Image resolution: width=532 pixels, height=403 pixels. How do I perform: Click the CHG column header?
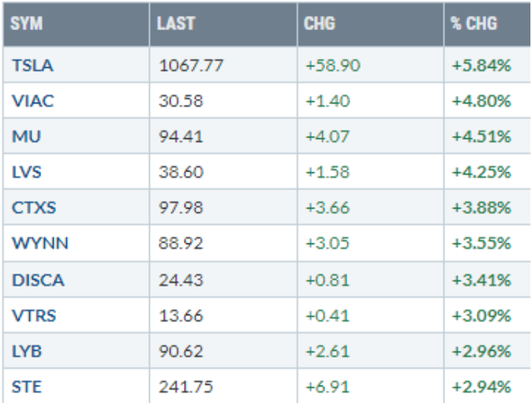pos(320,24)
